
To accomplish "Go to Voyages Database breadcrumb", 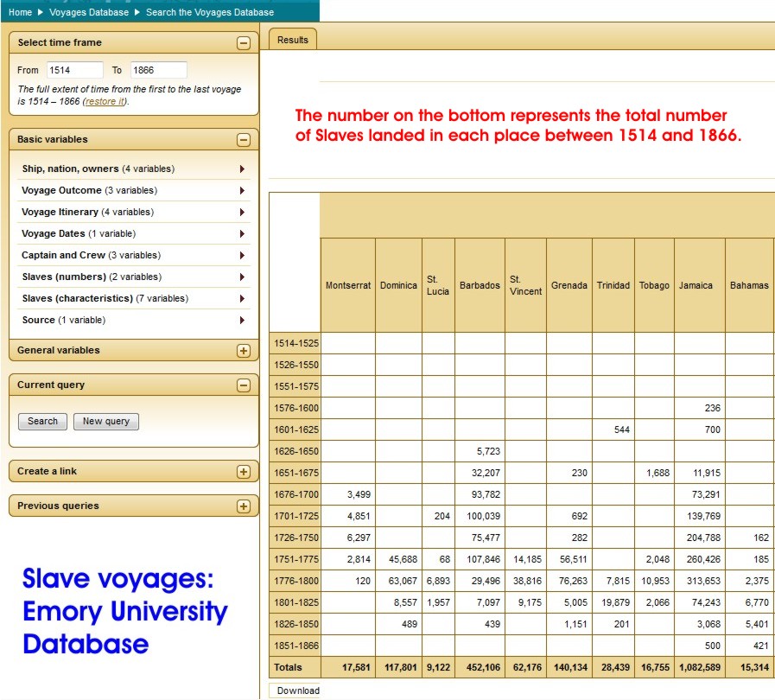I will coord(89,12).
